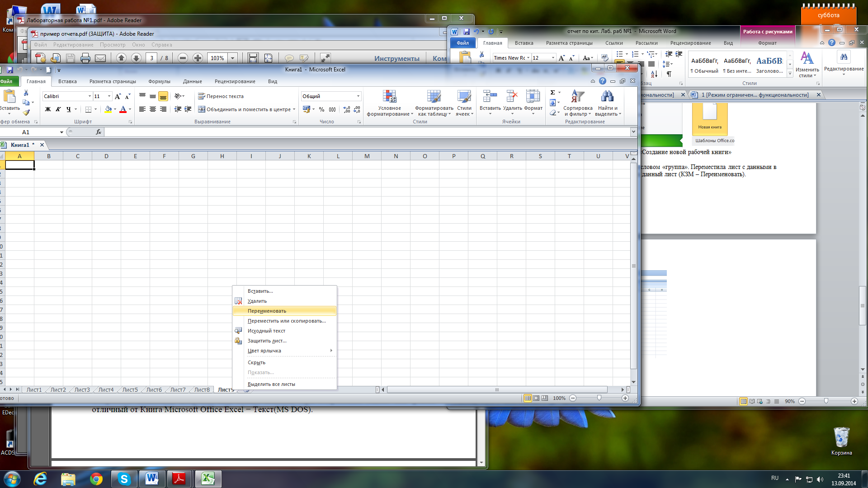Image resolution: width=868 pixels, height=488 pixels.
Task: Click the Clear eraser icon in Editing group
Action: 552,113
